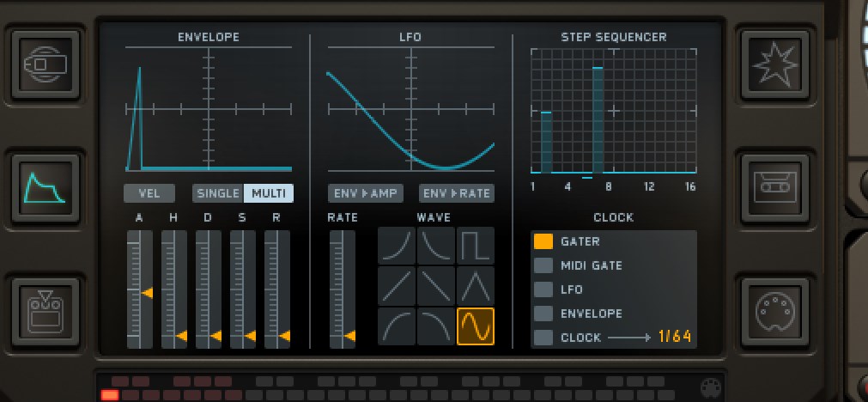Click the envelope Attack (A) slider

click(139, 289)
